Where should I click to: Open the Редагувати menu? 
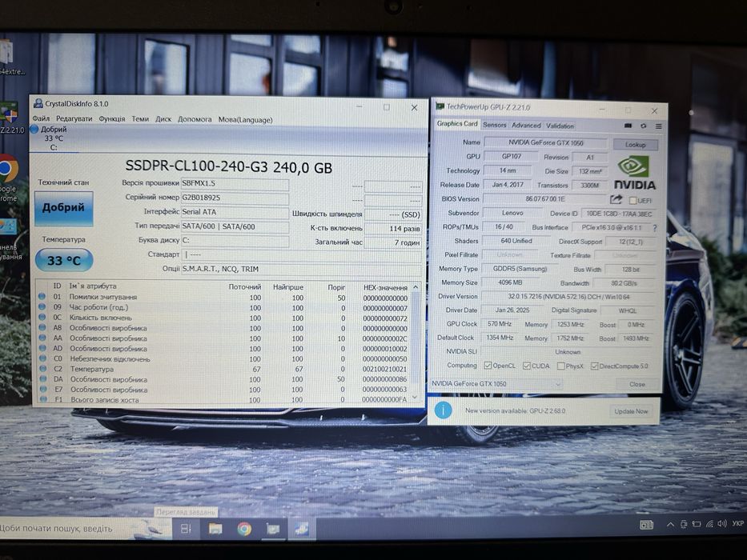pos(74,118)
